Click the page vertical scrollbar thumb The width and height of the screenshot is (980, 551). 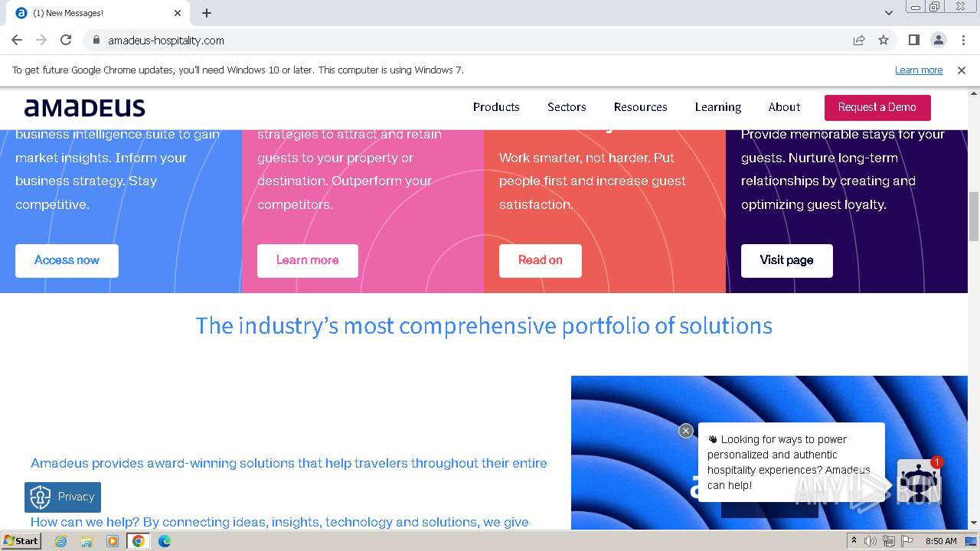tap(974, 217)
